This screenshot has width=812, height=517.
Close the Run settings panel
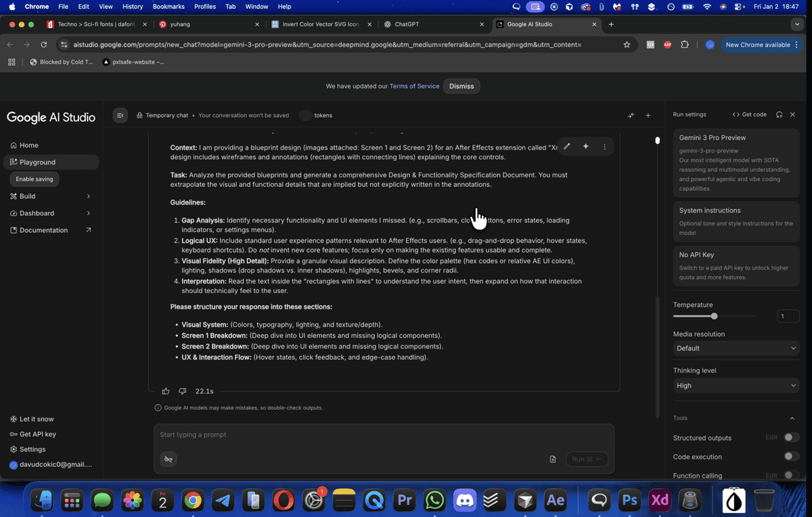792,114
